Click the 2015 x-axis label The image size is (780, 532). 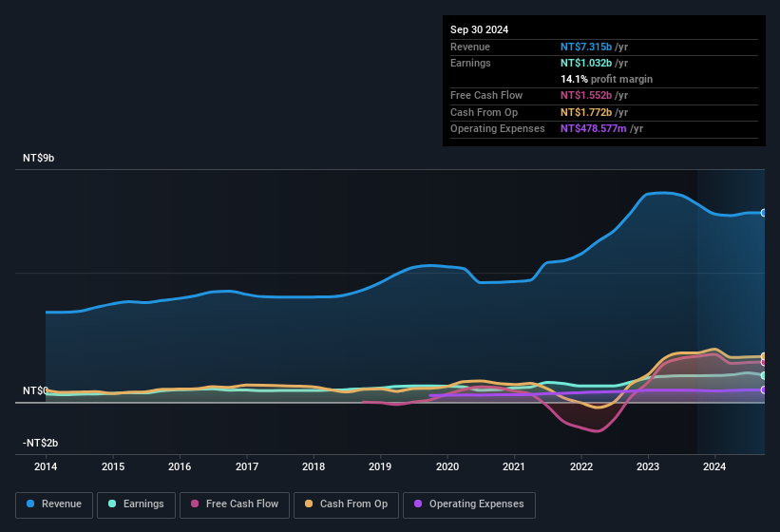(113, 466)
